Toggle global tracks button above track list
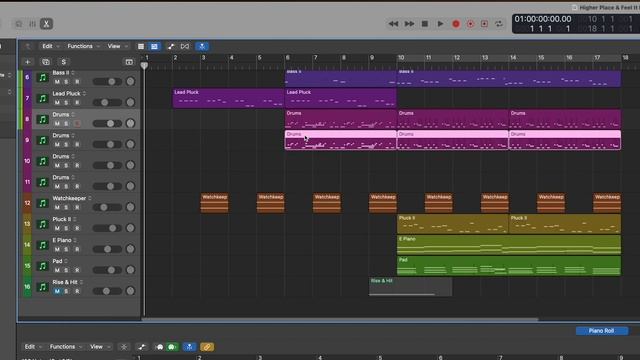The image size is (640, 360). (x=129, y=62)
